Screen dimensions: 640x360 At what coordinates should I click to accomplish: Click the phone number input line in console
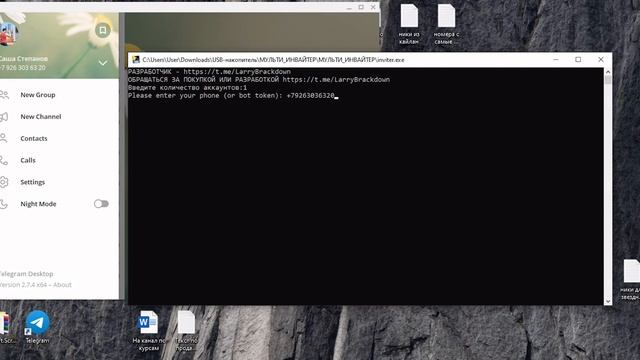click(x=233, y=96)
